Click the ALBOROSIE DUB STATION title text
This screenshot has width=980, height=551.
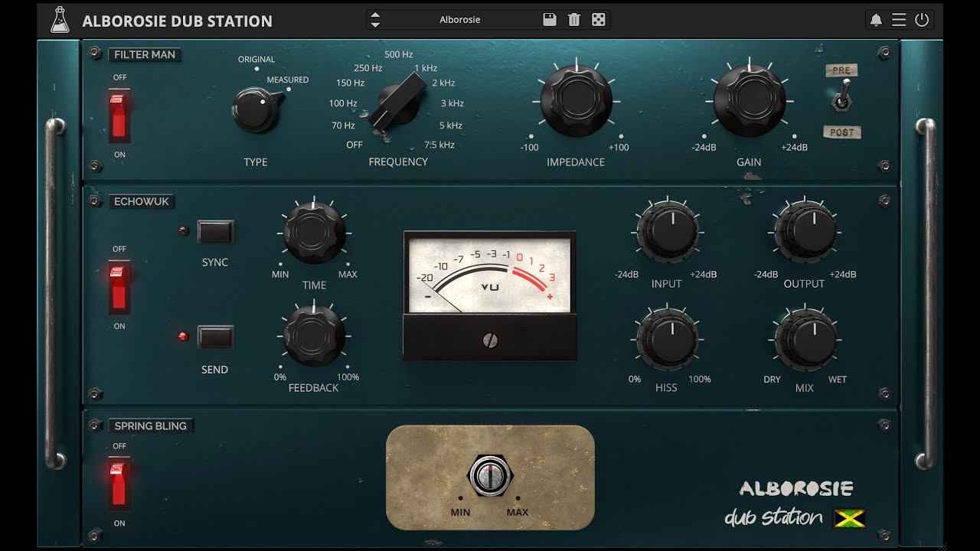coord(177,21)
